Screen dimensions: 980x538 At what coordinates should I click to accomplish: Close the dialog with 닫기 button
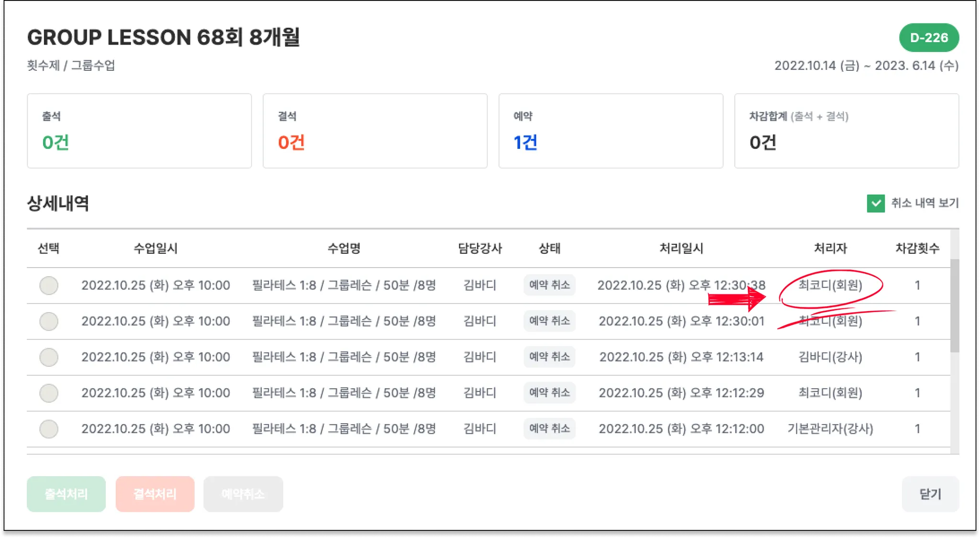[930, 494]
